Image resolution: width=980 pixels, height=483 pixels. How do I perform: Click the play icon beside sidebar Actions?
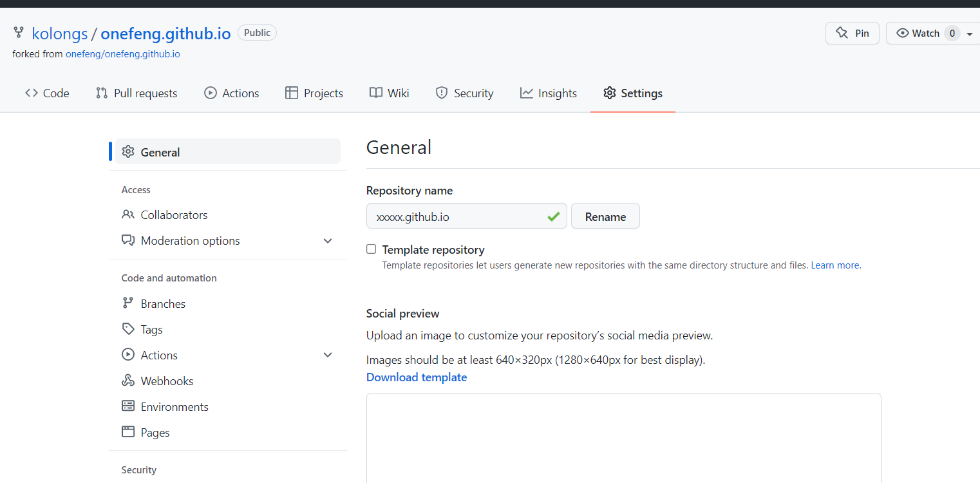[128, 355]
